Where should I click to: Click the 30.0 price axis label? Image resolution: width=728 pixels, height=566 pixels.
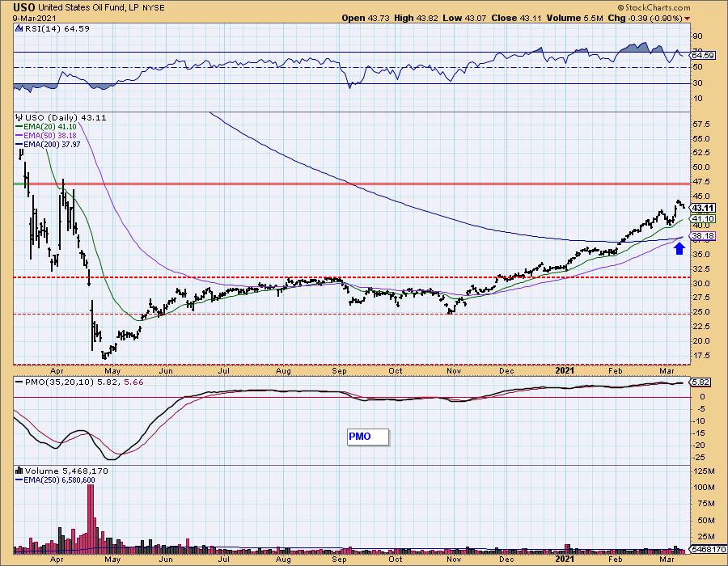coord(701,284)
